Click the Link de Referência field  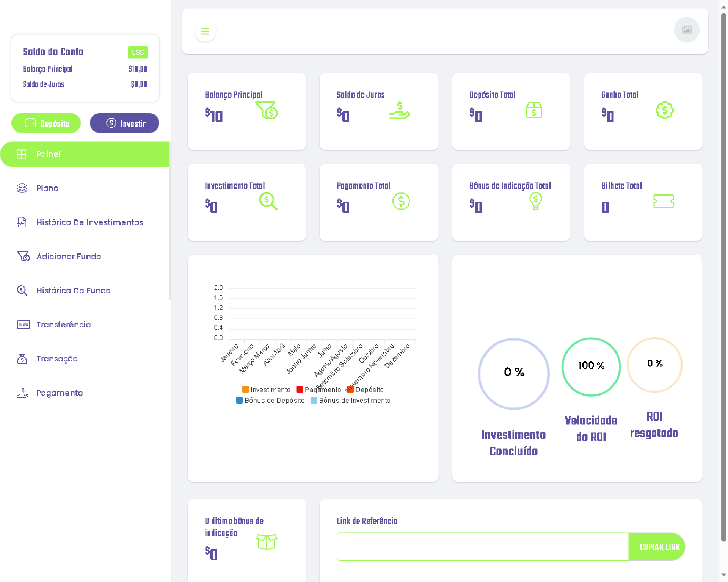pyautogui.click(x=482, y=547)
